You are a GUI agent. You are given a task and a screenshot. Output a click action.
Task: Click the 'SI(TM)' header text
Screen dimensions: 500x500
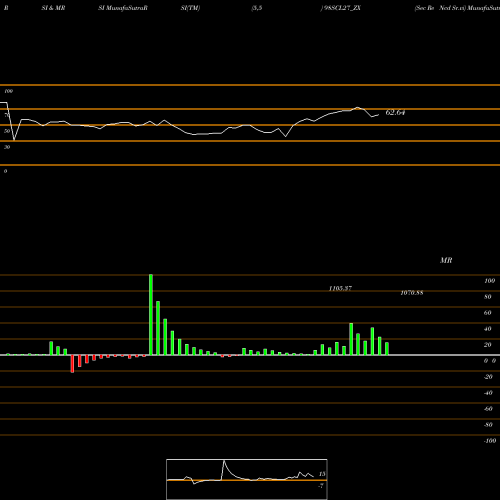(x=190, y=8)
